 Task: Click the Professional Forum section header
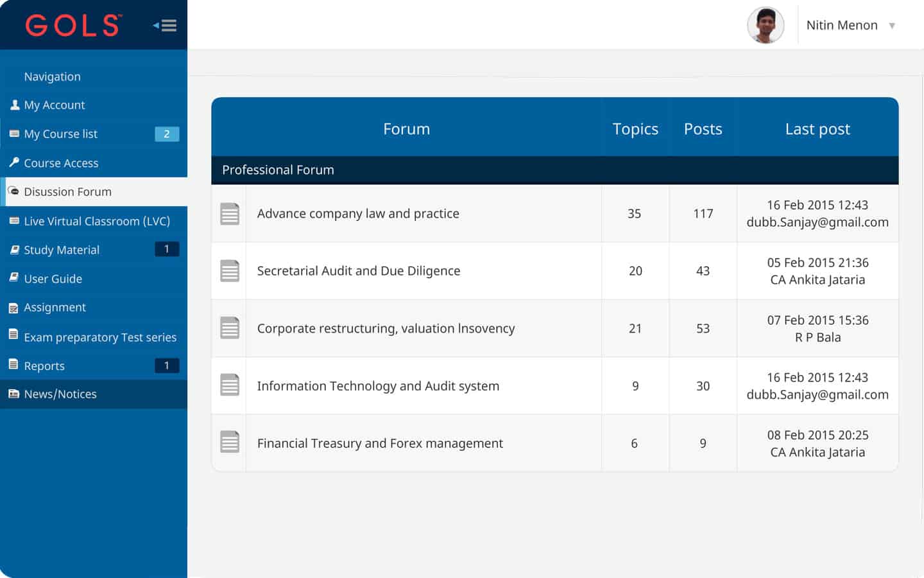click(555, 170)
